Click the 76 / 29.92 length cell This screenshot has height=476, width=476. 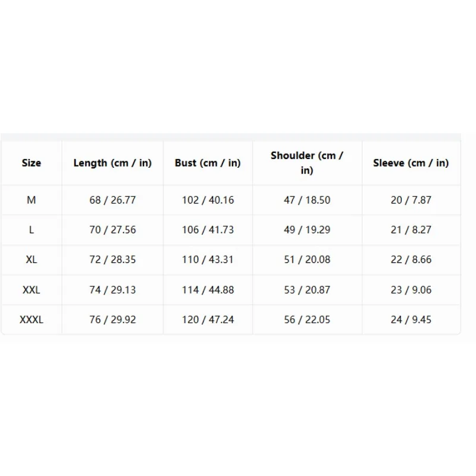tap(112, 320)
